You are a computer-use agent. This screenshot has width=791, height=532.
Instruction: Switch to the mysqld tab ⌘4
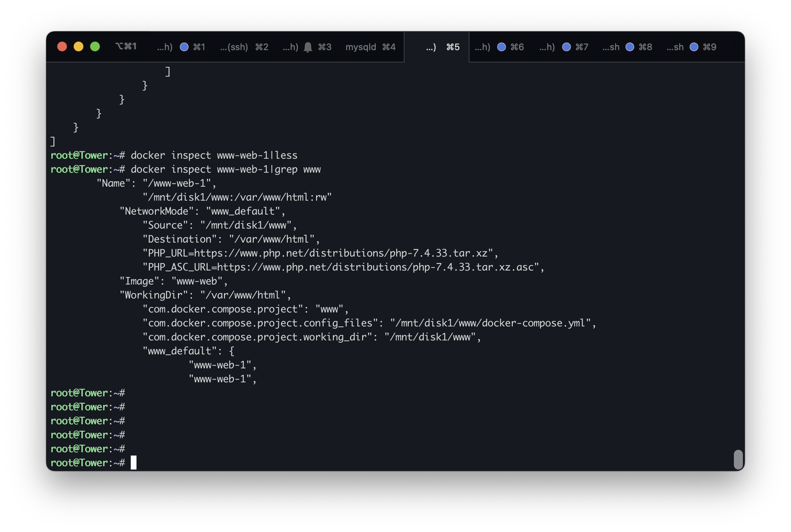[x=370, y=47]
